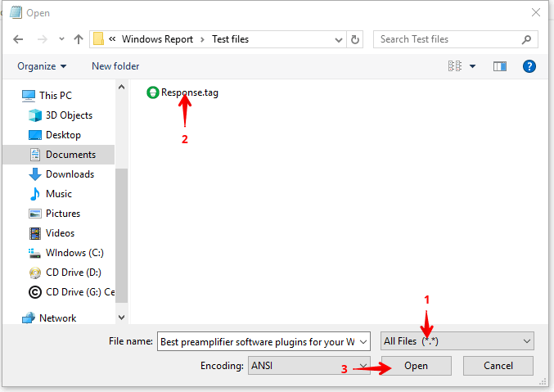
Task: Click the Downloads arrow icon
Action: (x=35, y=174)
